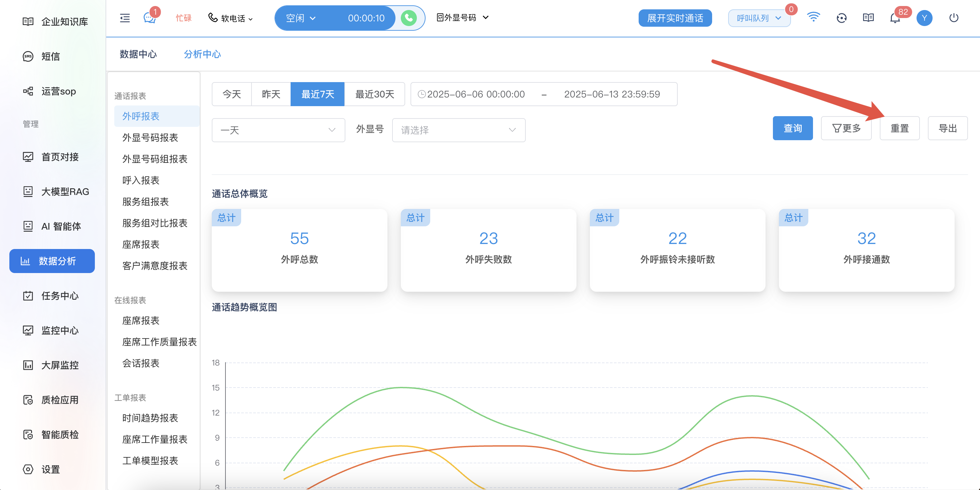
Task: Click the end date 2025-06-13 field
Action: coord(612,94)
